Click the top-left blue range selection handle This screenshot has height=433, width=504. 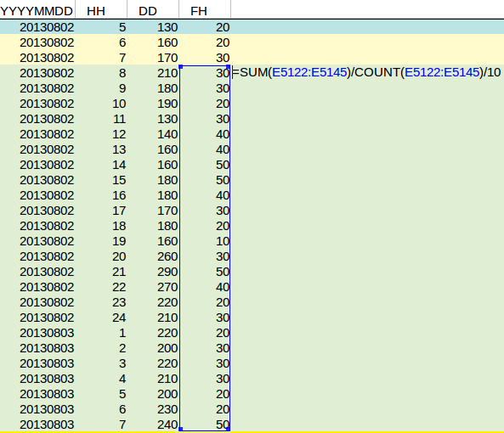click(181, 67)
